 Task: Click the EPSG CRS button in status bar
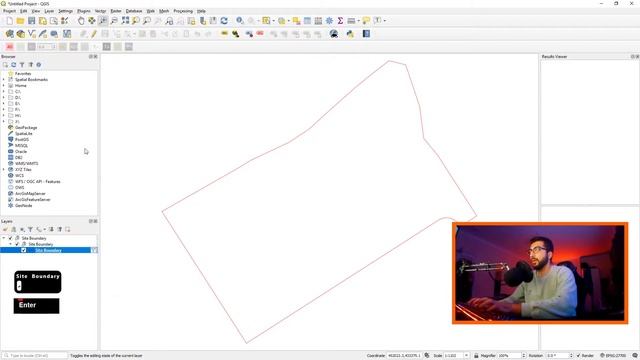coord(613,356)
